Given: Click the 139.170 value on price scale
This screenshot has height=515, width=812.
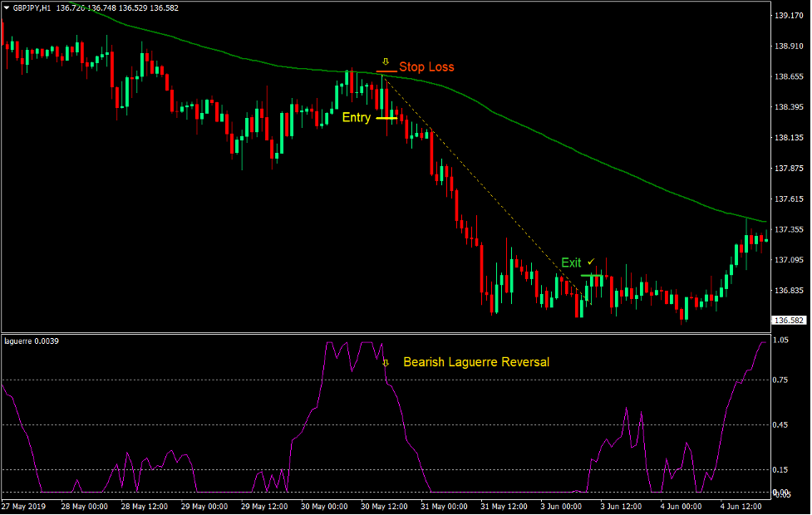Looking at the screenshot, I should click(x=788, y=13).
